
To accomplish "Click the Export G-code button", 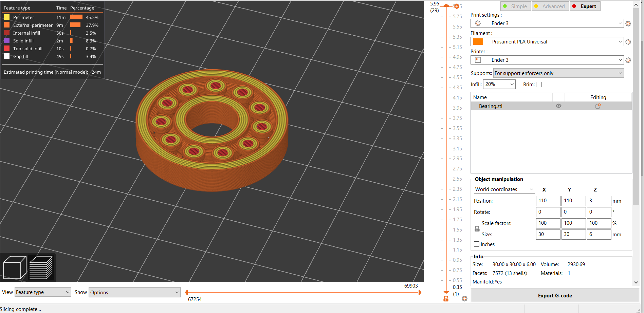I will point(555,295).
